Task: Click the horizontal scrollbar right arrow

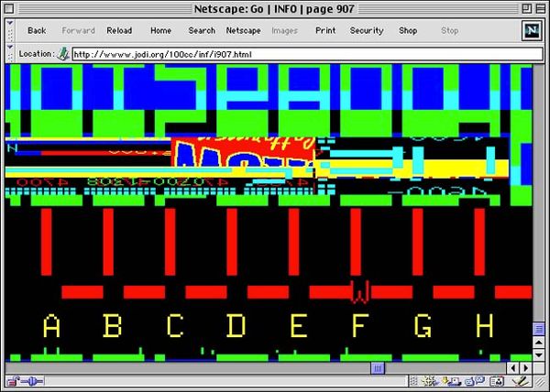Action: coord(525,368)
